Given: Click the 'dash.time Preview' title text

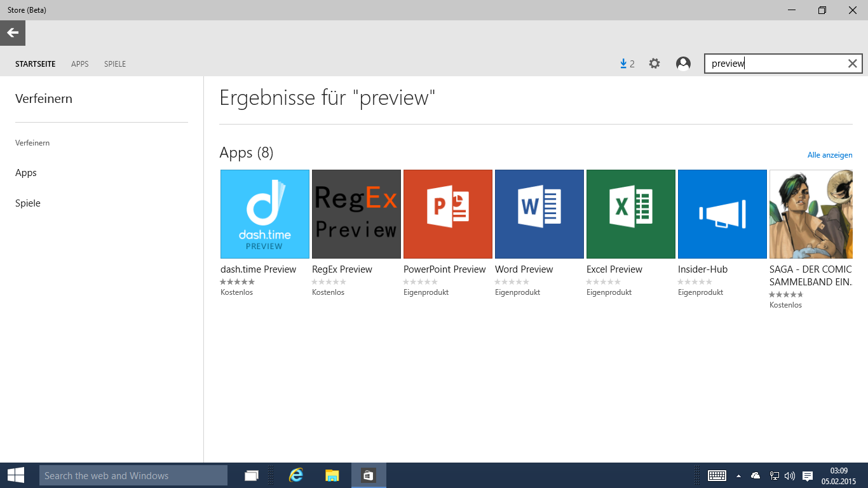Looking at the screenshot, I should pyautogui.click(x=259, y=269).
